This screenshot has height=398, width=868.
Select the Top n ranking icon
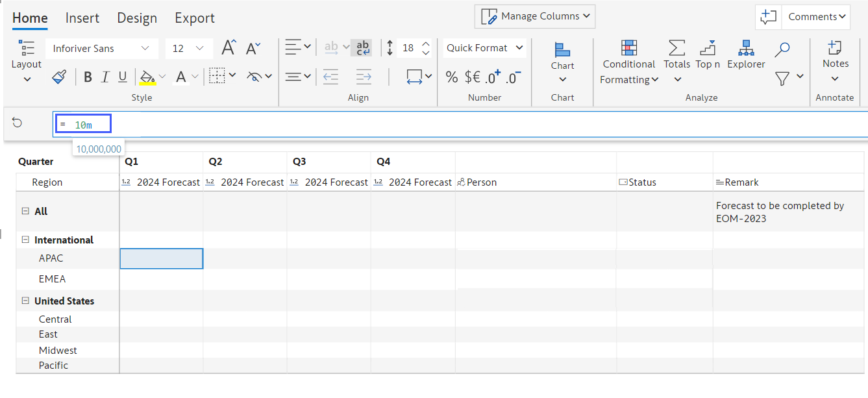(708, 49)
